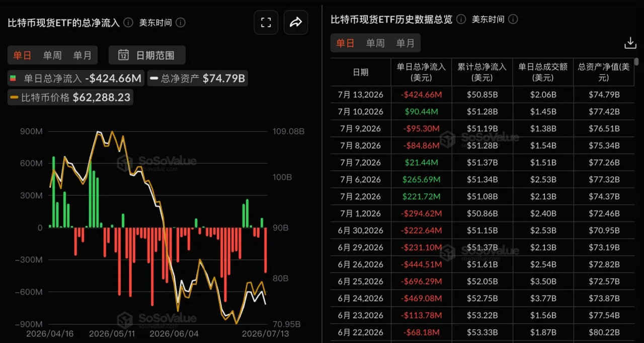The width and height of the screenshot is (644, 343).
Task: Click the $90.44M inflow cell
Action: pyautogui.click(x=421, y=111)
